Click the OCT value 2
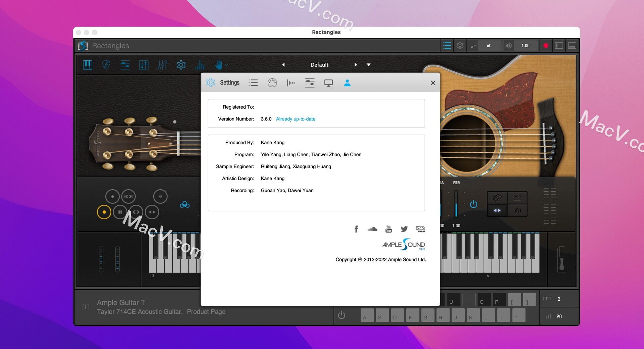644x349 pixels. 559,299
